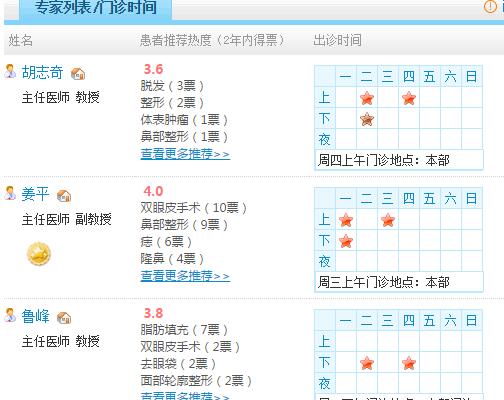The image size is (504, 400).
Task: Open the house icon next to 鲁峰
Action: [64, 318]
